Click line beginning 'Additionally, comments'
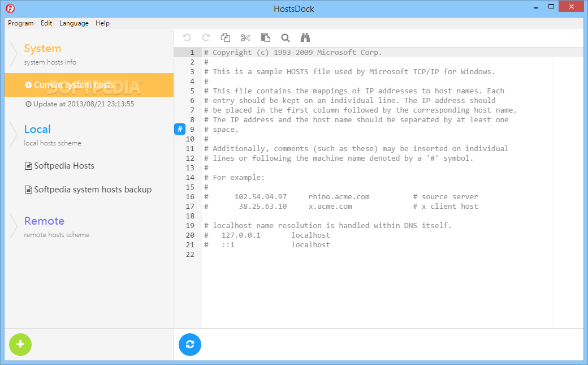Image resolution: width=588 pixels, height=365 pixels. pos(356,149)
